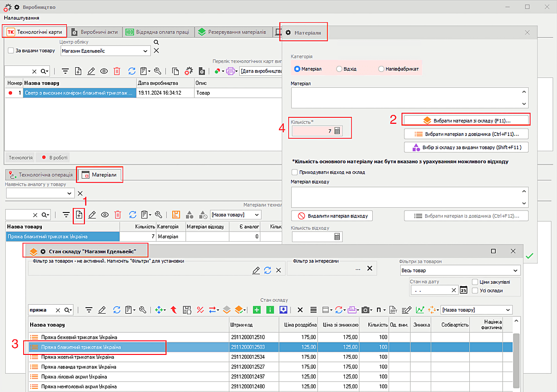The height and width of the screenshot is (392, 557).
Task: Open the calendar picker next to Стан на дату
Action: pyautogui.click(x=463, y=290)
